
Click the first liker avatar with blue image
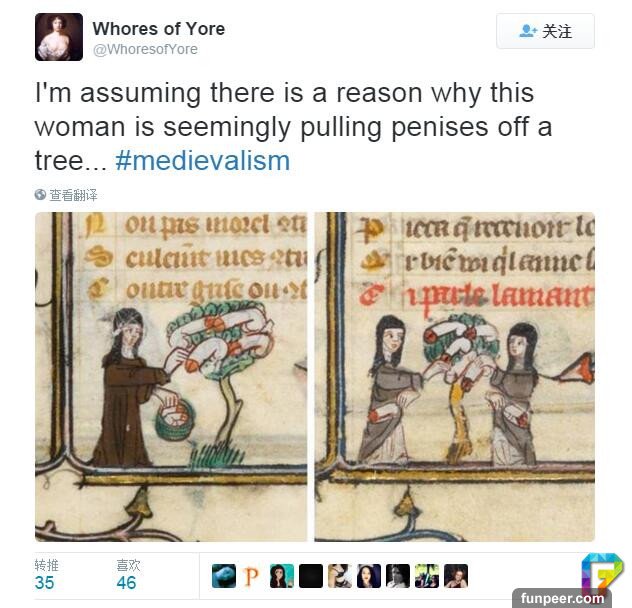coord(224,576)
